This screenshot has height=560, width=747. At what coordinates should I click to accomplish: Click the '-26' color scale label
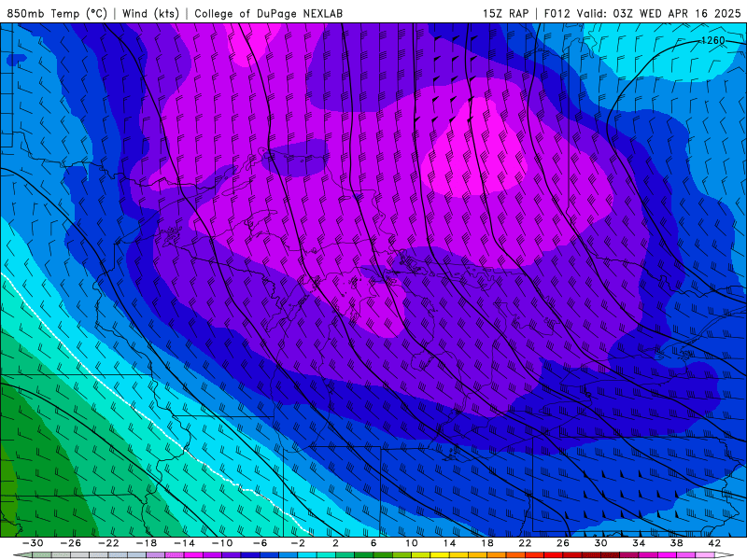coord(71,543)
